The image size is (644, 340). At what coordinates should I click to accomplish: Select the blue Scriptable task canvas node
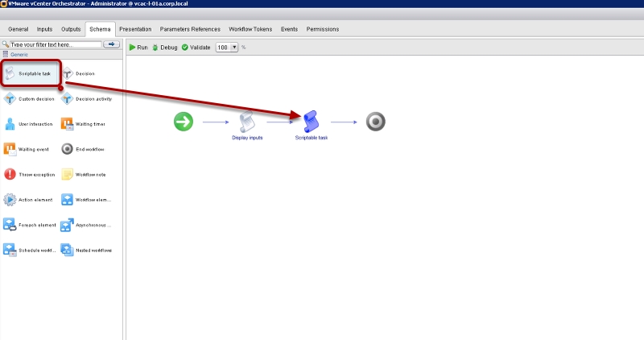click(x=311, y=122)
